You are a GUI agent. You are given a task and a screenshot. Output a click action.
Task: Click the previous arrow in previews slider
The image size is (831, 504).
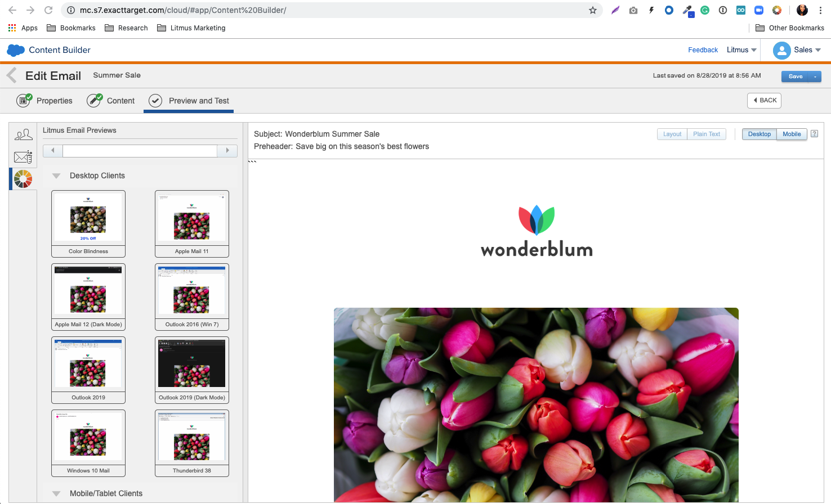pos(53,150)
